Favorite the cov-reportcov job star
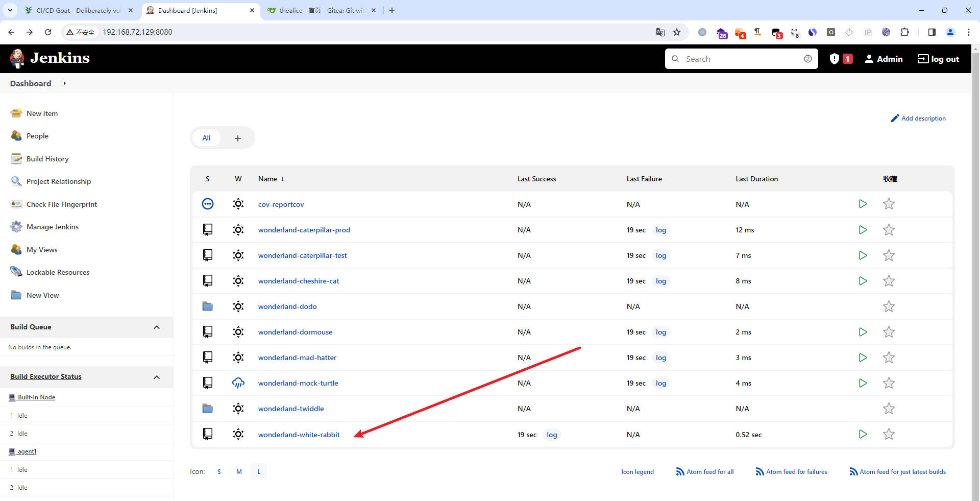Image resolution: width=980 pixels, height=501 pixels. (889, 204)
